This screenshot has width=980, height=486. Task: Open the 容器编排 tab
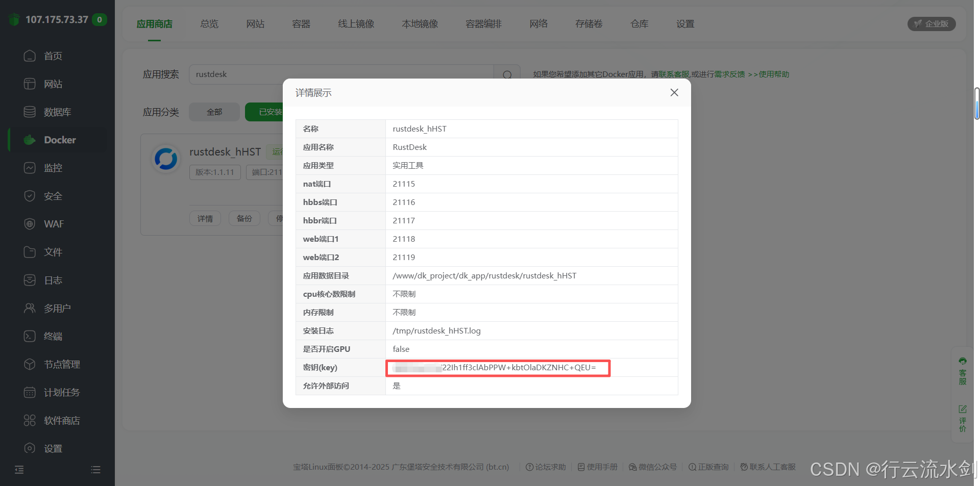[483, 24]
